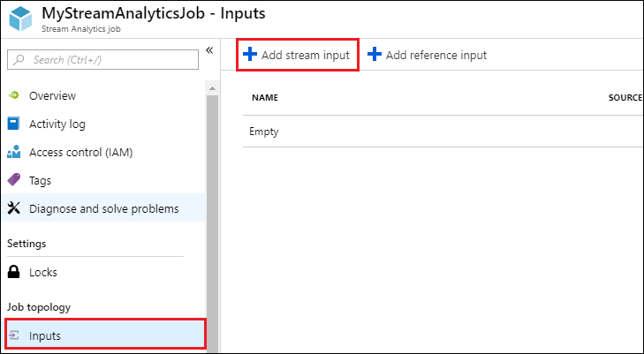The height and width of the screenshot is (354, 644).
Task: Click the sidebar vertical scrollbar thumb
Action: 212,223
